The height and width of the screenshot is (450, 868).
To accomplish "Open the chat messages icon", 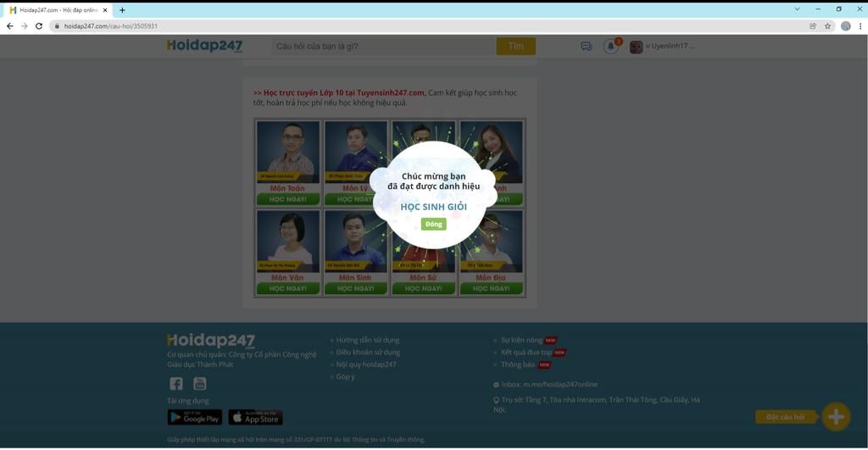I will tap(587, 47).
